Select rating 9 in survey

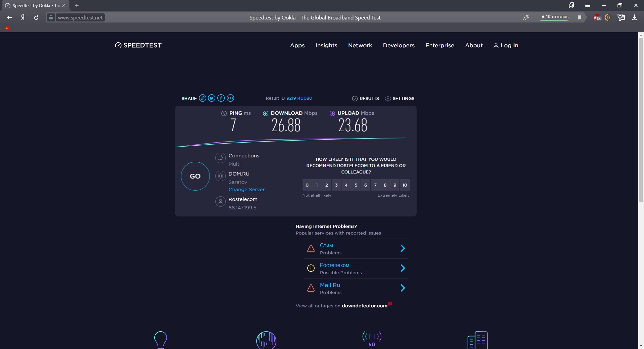pos(395,185)
